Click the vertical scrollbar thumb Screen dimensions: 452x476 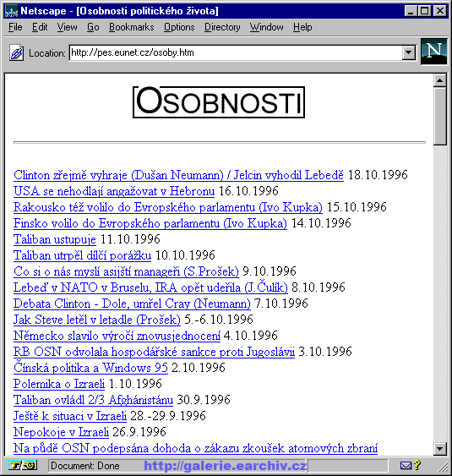(439, 116)
